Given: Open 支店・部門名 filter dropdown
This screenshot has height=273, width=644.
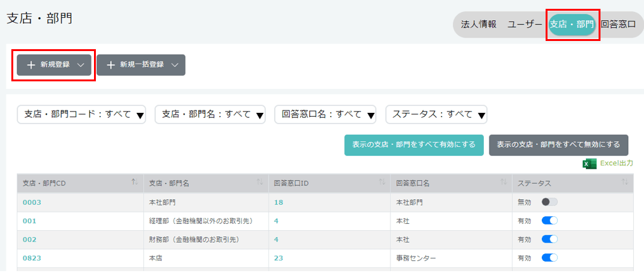Looking at the screenshot, I should point(210,115).
